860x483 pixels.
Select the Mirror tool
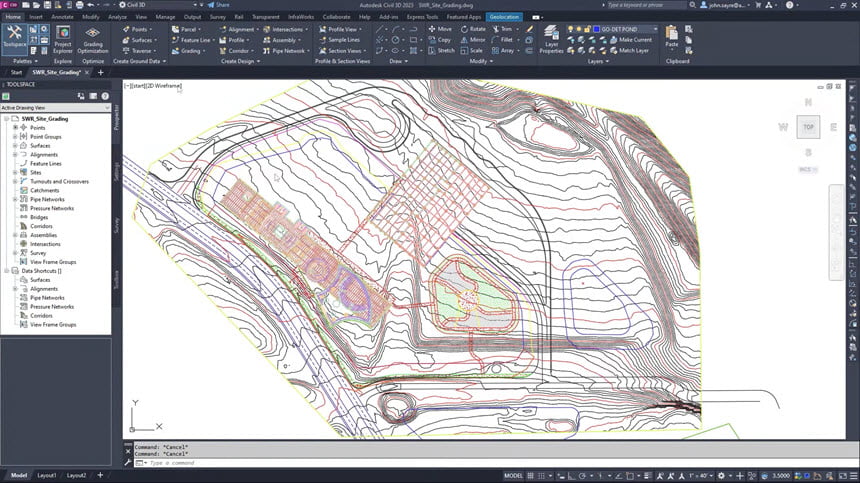(473, 40)
